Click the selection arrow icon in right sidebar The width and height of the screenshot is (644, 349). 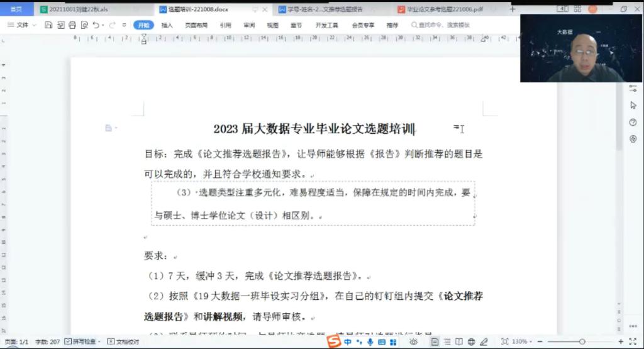633,105
